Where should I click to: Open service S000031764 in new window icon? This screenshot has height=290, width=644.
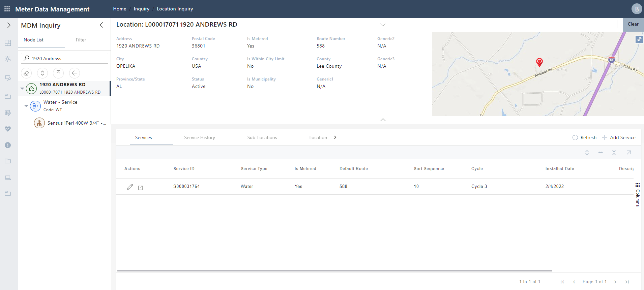pyautogui.click(x=141, y=188)
